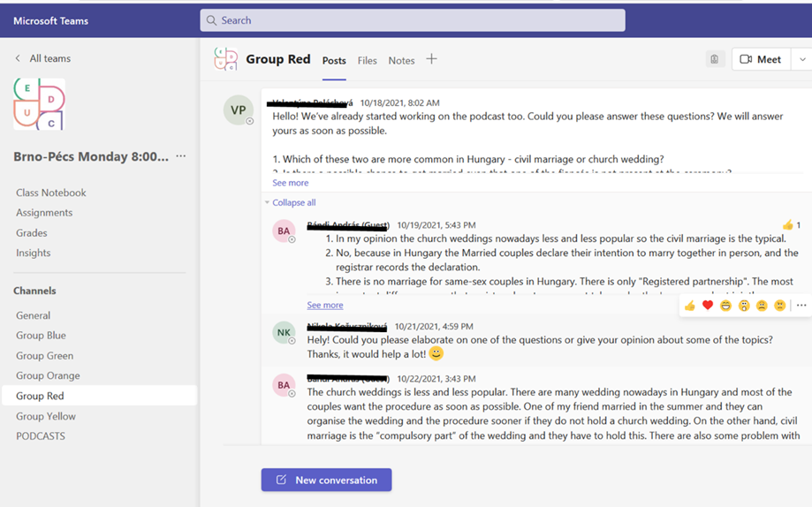
Task: Open the Group Blue channel
Action: (x=41, y=336)
